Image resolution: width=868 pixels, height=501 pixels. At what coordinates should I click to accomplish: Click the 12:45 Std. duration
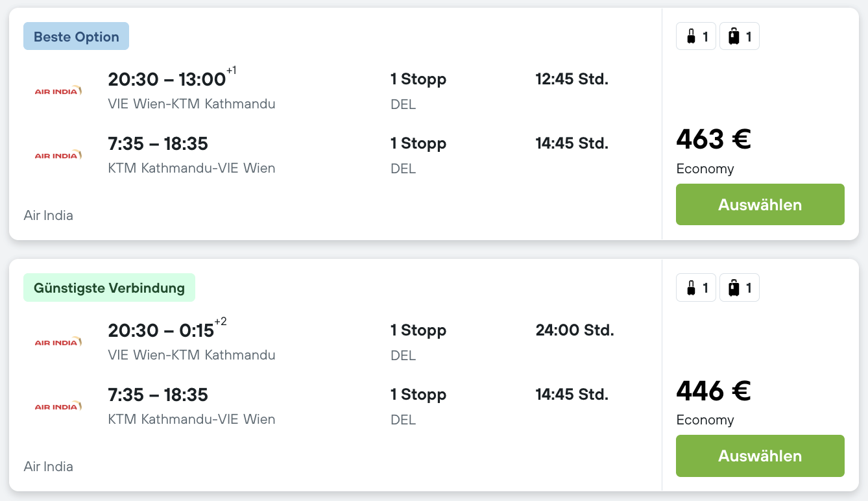click(x=572, y=79)
